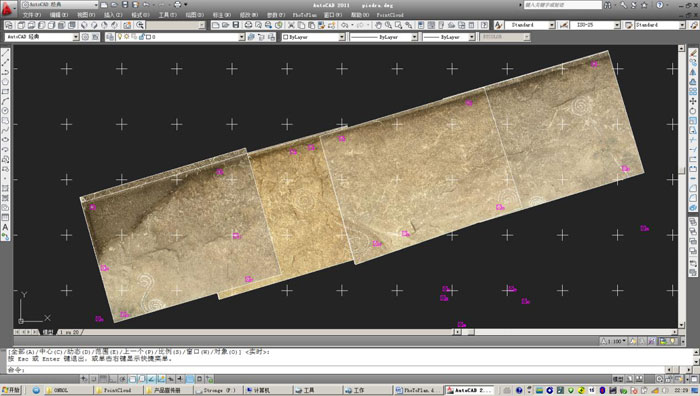Select the Mirror modify tool
The height and width of the screenshot is (396, 700).
pos(693,72)
